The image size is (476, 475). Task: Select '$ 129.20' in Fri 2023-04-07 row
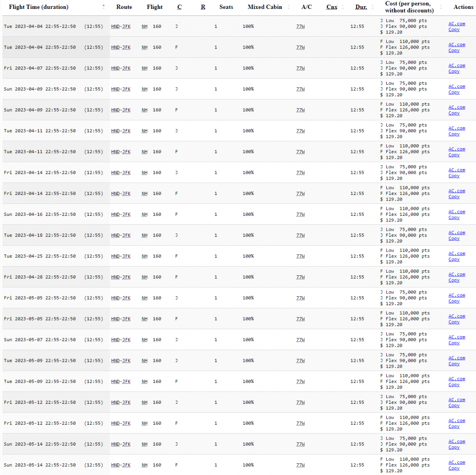391,74
